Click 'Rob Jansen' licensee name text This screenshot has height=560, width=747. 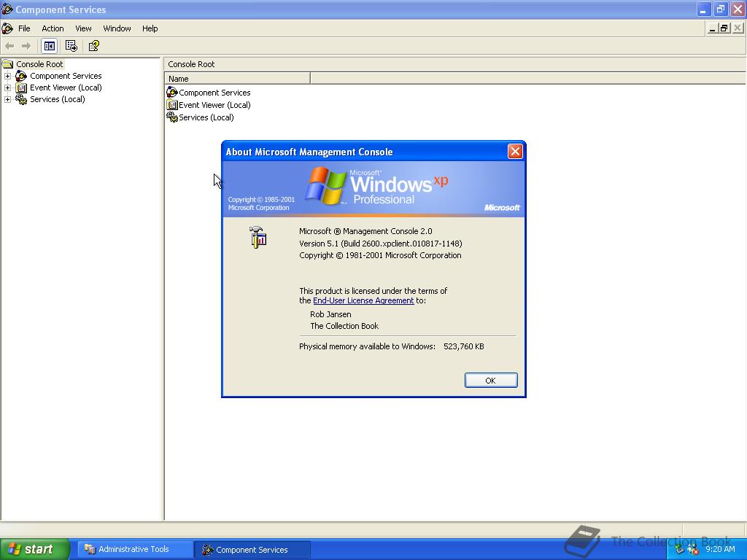pos(330,314)
